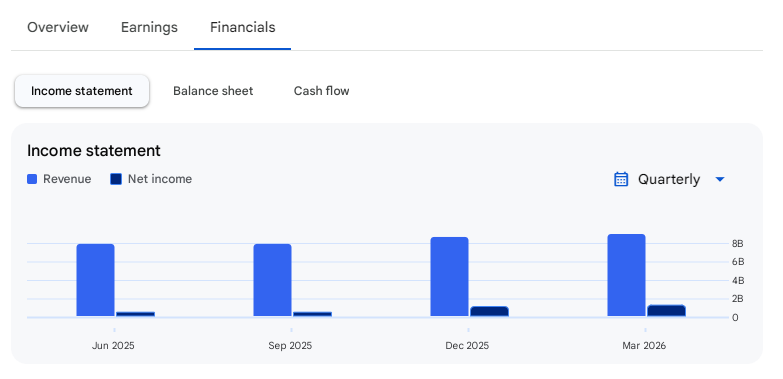Click the Sep 2025 axis label
The image size is (783, 379).
290,346
